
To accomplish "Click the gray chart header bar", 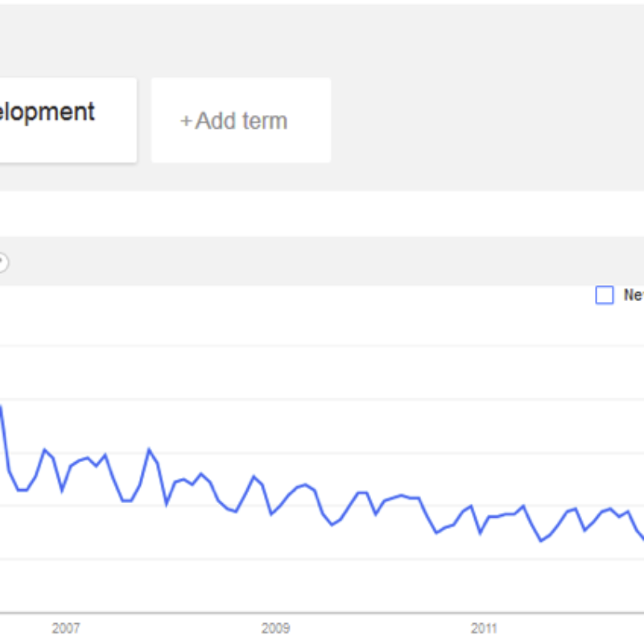I will (322, 262).
